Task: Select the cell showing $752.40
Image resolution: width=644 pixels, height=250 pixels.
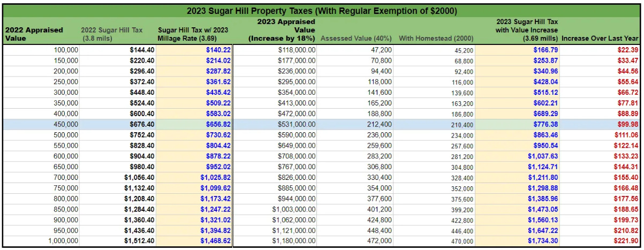Action: tap(117, 135)
